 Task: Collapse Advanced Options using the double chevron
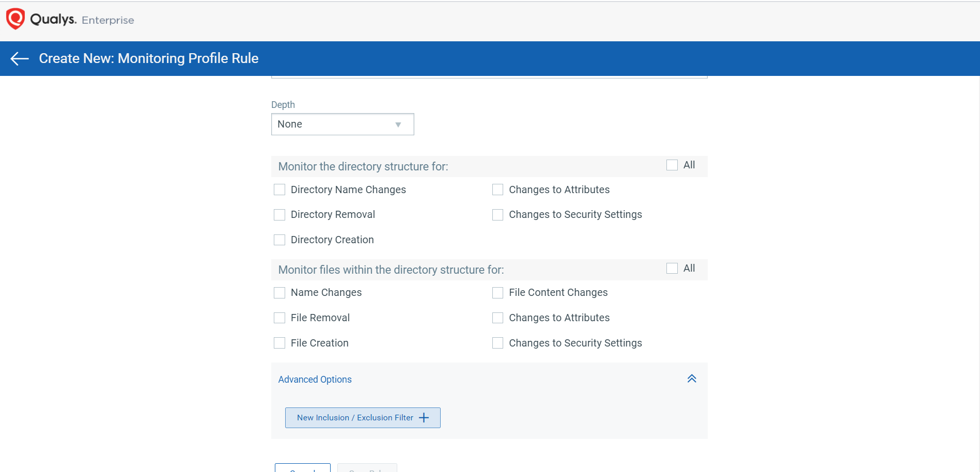point(692,379)
